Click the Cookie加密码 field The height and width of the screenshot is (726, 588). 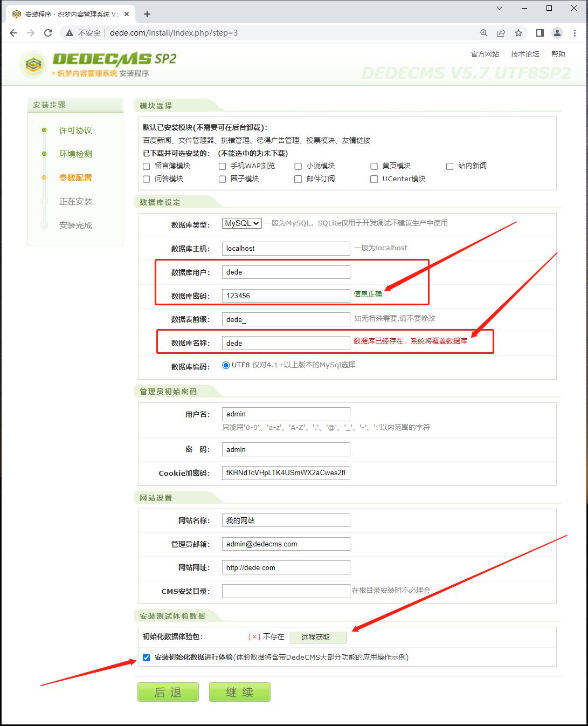(x=286, y=473)
